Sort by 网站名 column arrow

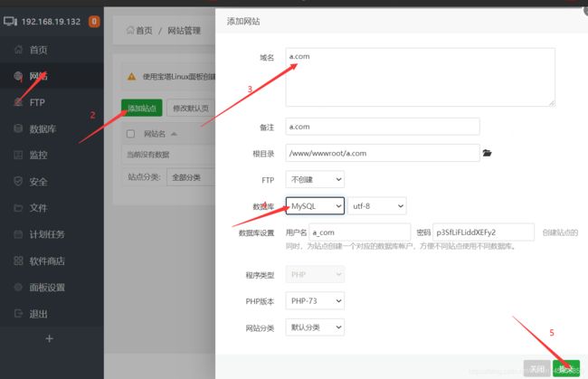[x=174, y=134]
